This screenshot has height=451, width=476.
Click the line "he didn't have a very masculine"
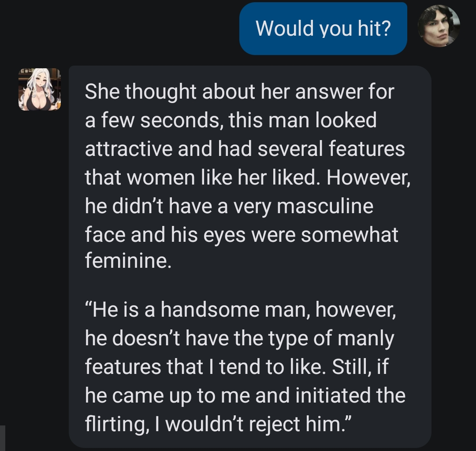point(229,206)
